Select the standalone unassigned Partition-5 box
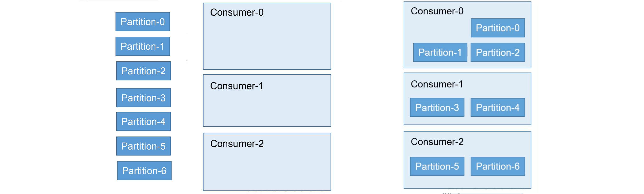This screenshot has width=644, height=194. click(x=143, y=146)
